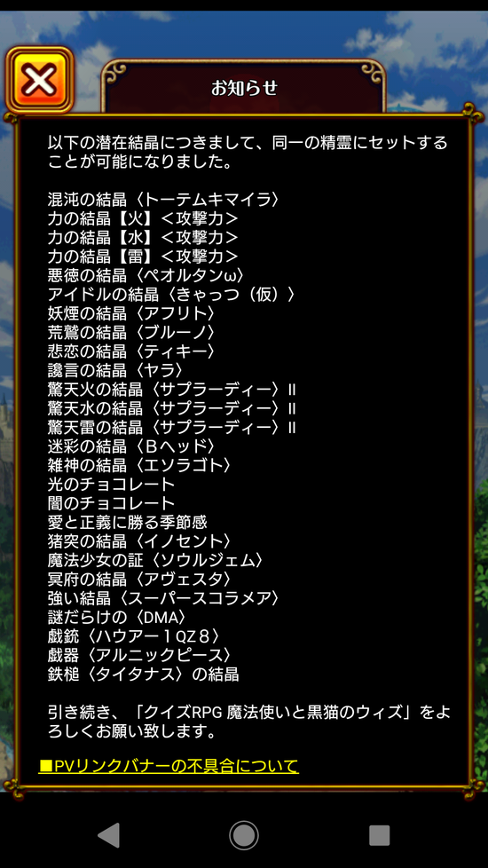Click the 闇のチョコレート entry
Image resolution: width=488 pixels, height=868 pixels.
[x=111, y=503]
